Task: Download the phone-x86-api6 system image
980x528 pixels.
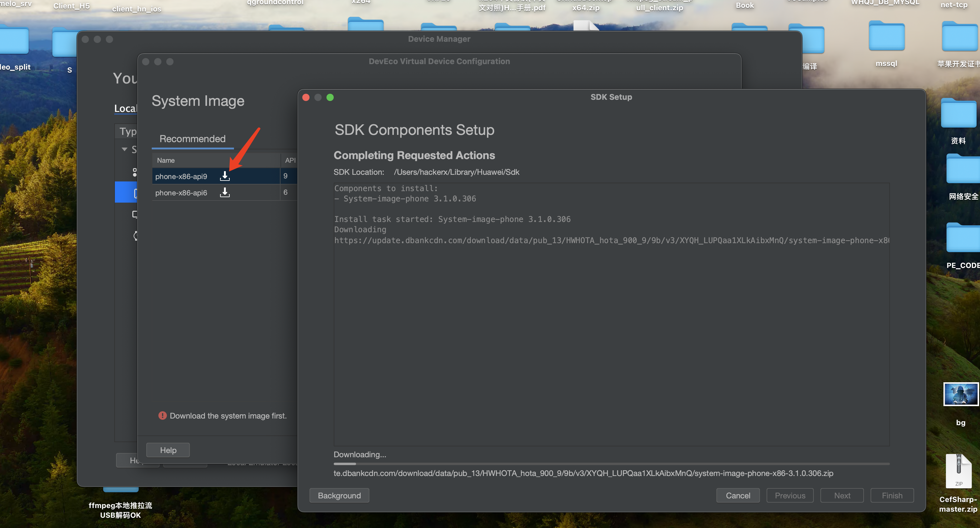Action: pos(225,192)
